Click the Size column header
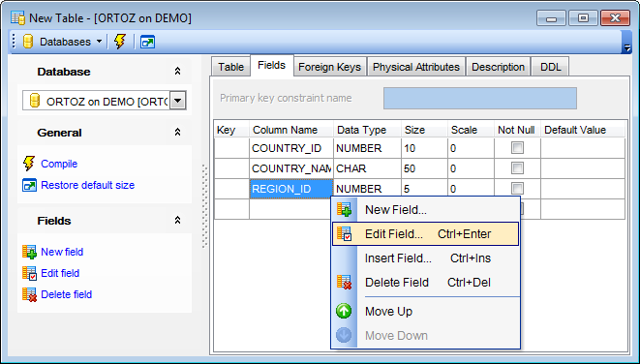Image resolution: width=640 pixels, height=364 pixels. (424, 130)
